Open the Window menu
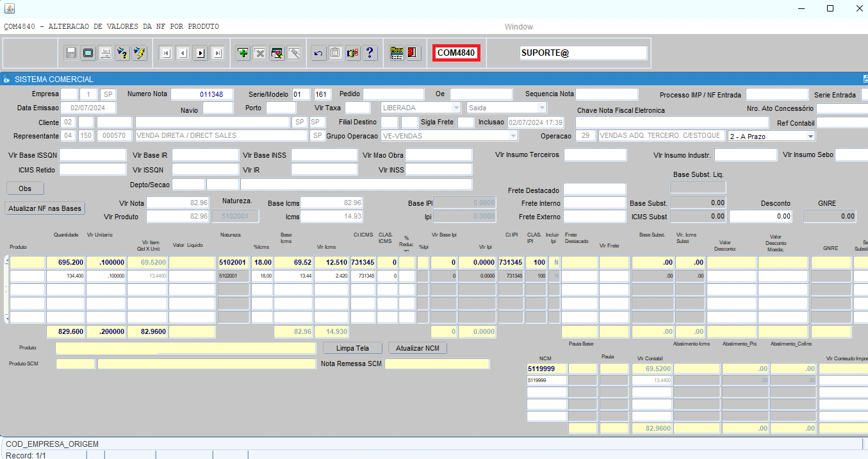868x459 pixels. pos(518,26)
